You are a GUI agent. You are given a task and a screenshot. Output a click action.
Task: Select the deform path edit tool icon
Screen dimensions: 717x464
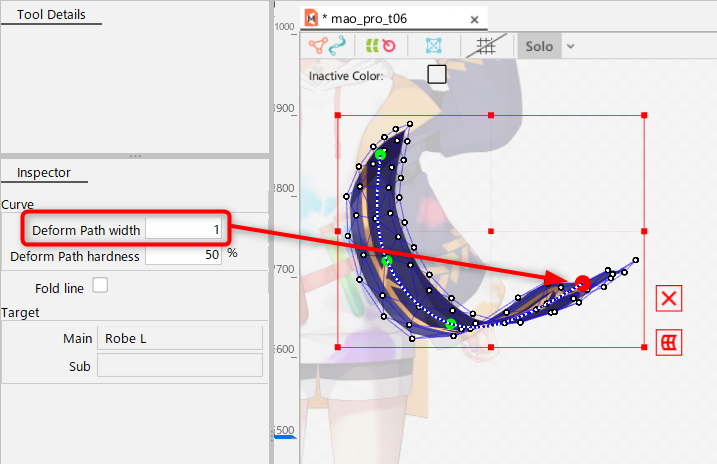coord(327,46)
